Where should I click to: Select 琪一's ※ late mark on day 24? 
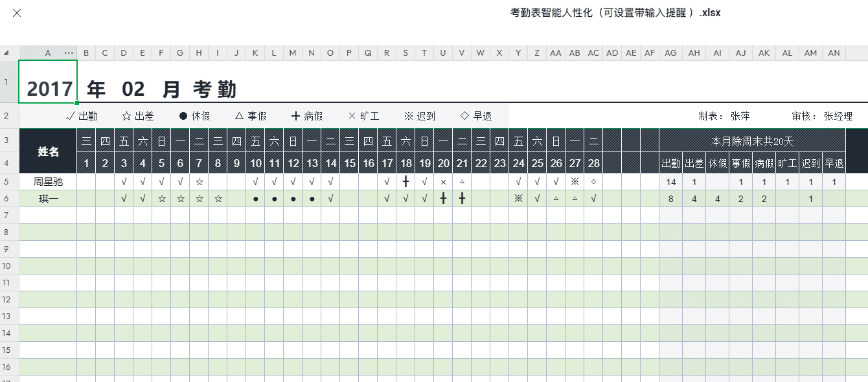[518, 199]
